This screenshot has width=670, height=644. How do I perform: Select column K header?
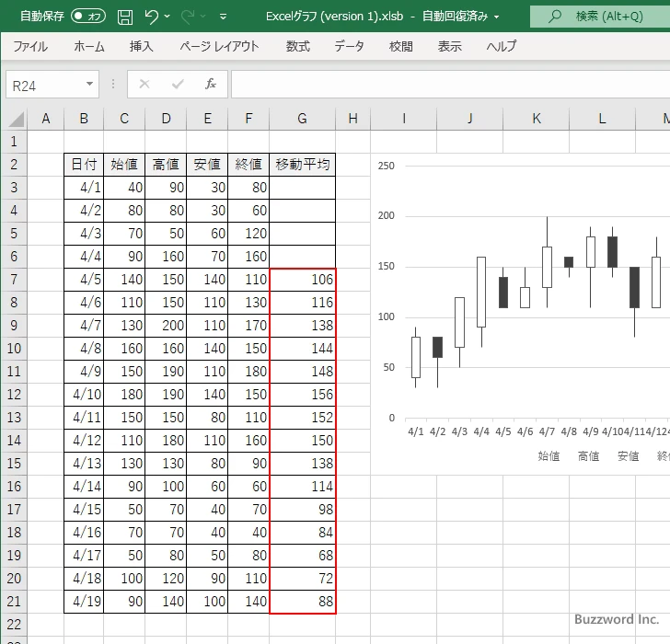click(x=536, y=119)
